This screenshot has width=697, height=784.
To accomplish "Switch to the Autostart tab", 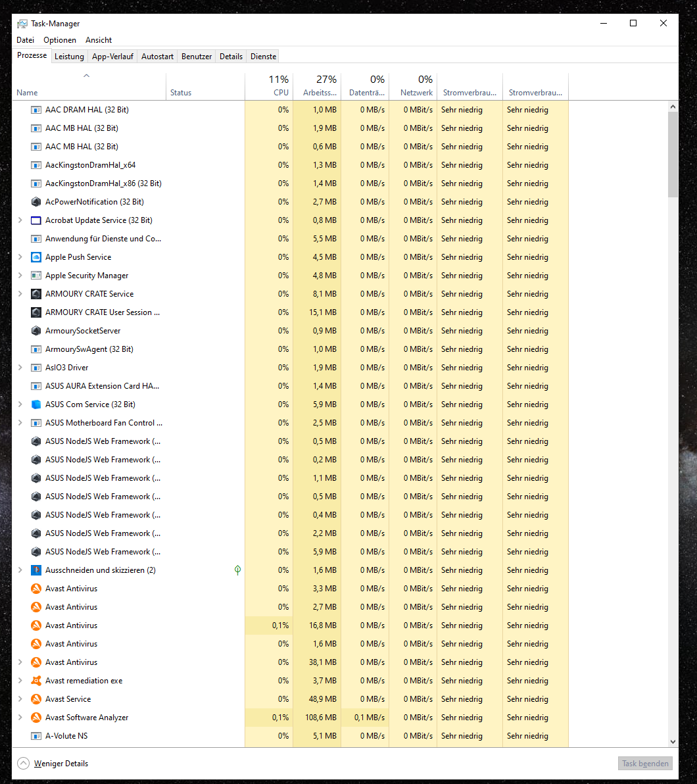I will pyautogui.click(x=158, y=57).
